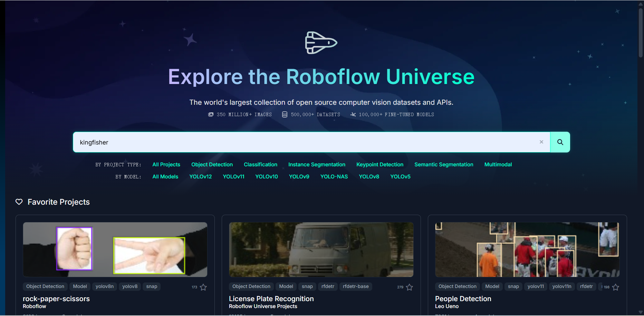Select the YOLO-NAS model filter
The width and height of the screenshot is (644, 316).
[x=334, y=177]
